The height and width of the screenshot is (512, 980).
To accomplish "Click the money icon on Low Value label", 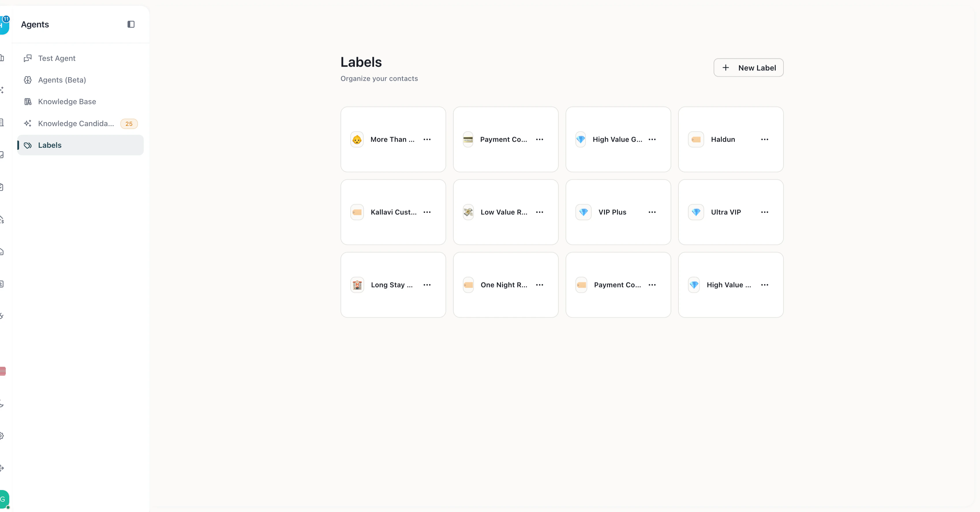I will point(468,212).
